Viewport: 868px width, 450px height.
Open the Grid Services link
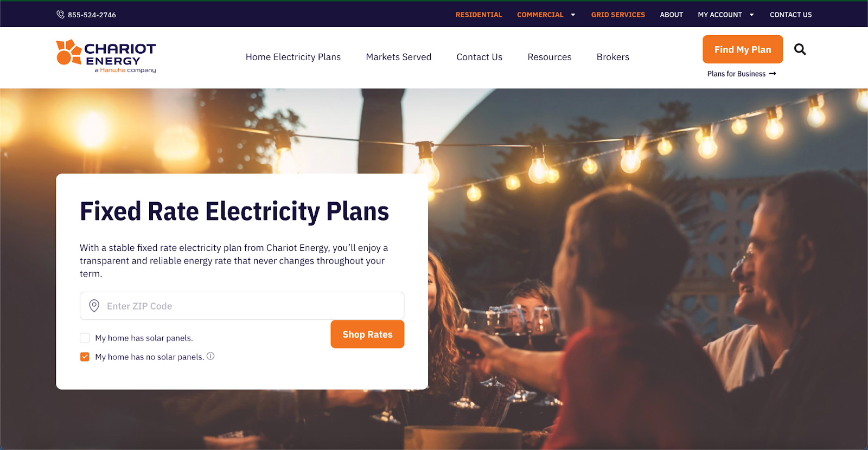[618, 15]
